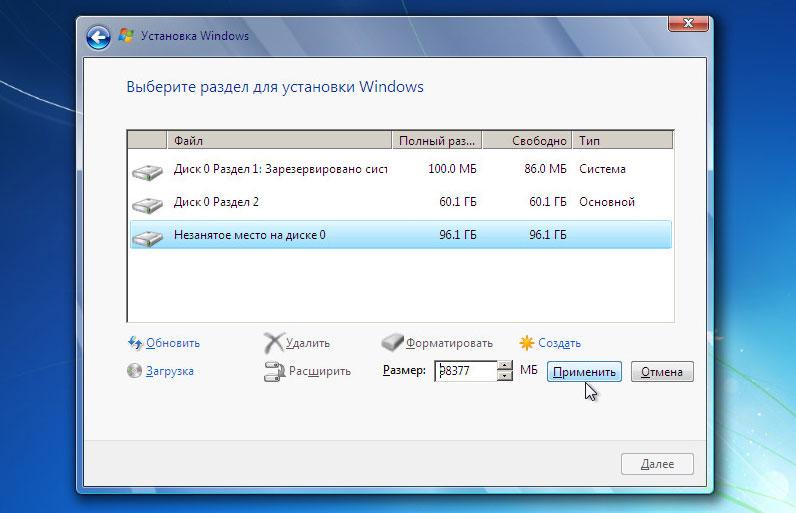Click the Система type cell

(x=602, y=169)
